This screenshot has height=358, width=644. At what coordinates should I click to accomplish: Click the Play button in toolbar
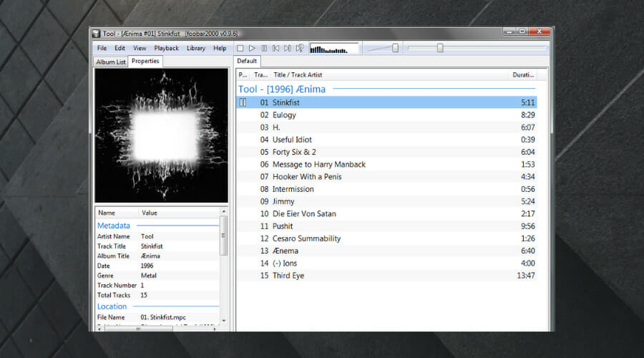click(252, 49)
